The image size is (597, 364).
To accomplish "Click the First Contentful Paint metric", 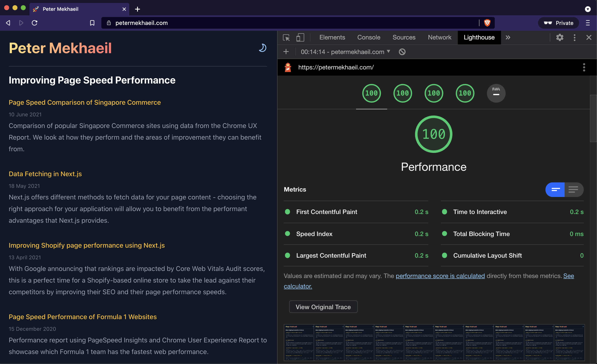I will click(x=356, y=212).
